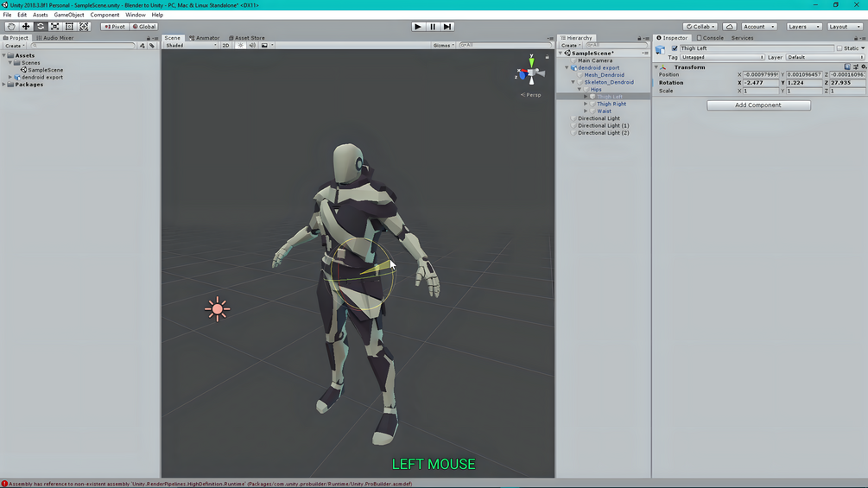Collapse Skeleton_Dendroid in Hierarchy
Screen dimensions: 868x488
click(573, 82)
